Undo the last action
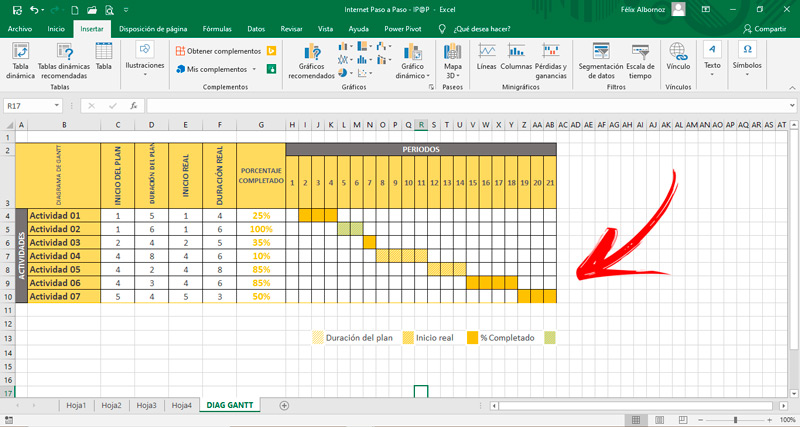This screenshot has height=427, width=800. click(x=34, y=10)
